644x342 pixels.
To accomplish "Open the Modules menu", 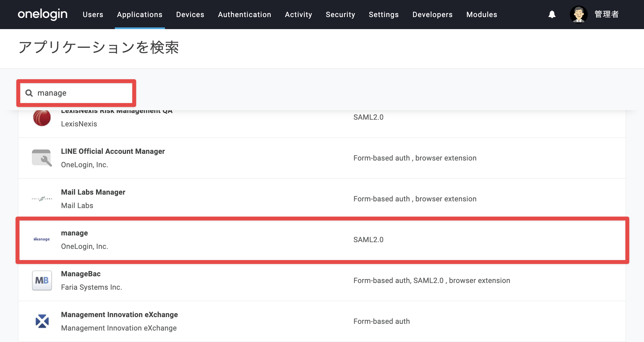I will (x=482, y=15).
